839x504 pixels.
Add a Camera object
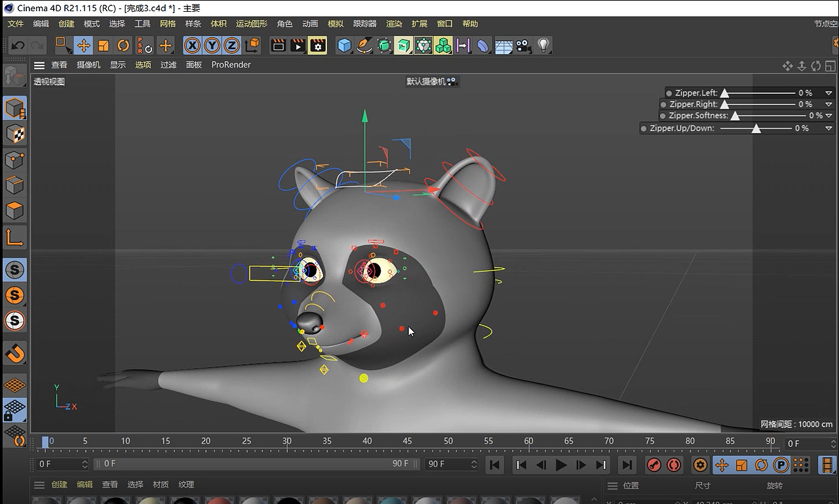[523, 45]
